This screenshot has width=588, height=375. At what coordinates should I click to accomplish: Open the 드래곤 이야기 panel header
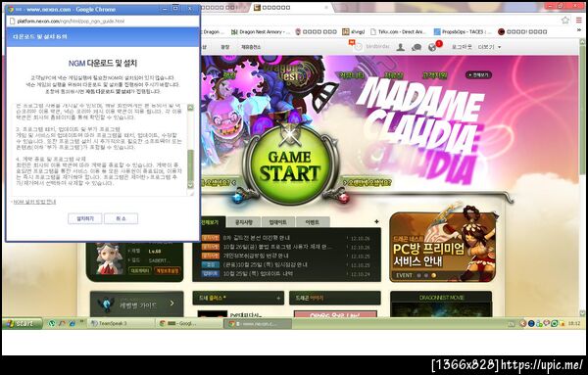pos(335,298)
